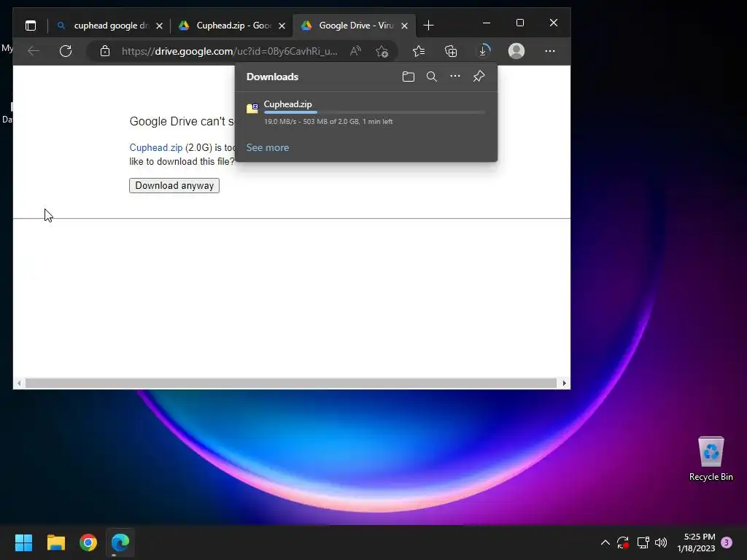747x560 pixels.
Task: Open See more downloads link
Action: pyautogui.click(x=267, y=147)
